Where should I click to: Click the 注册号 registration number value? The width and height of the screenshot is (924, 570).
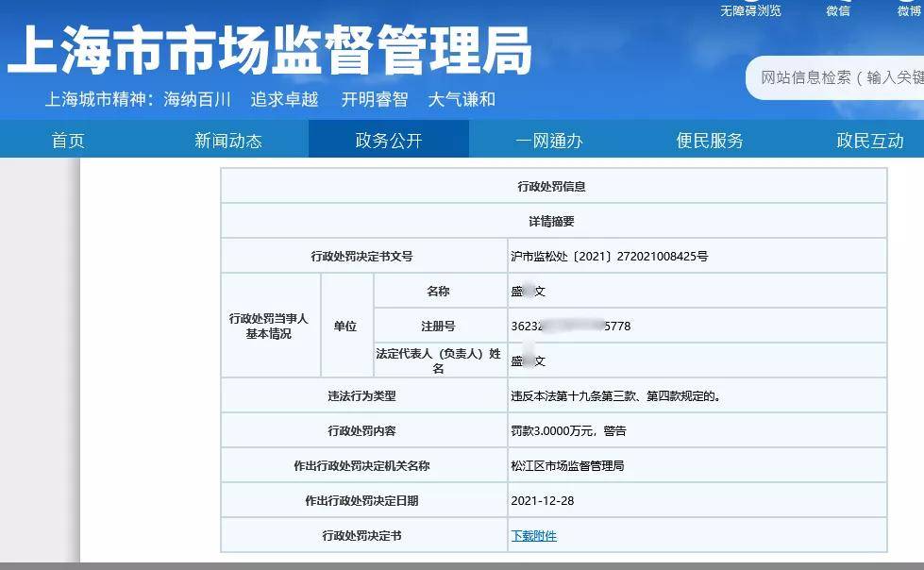[x=570, y=326]
